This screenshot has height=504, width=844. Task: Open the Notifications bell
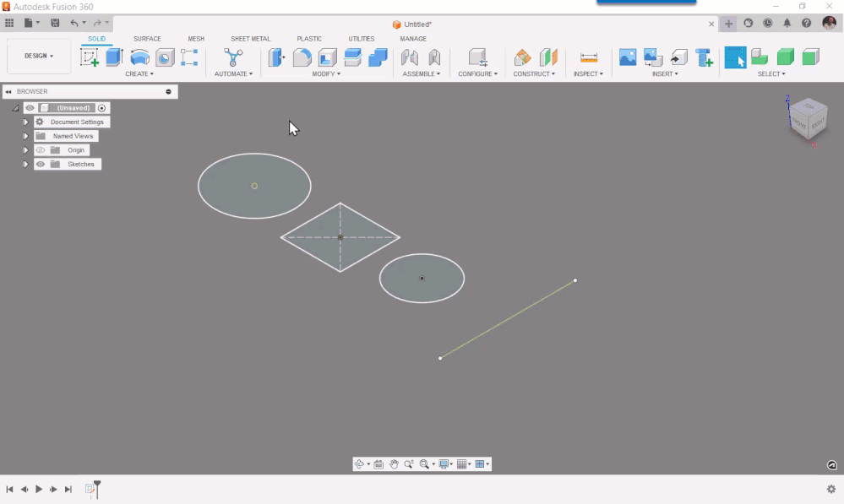coord(787,23)
